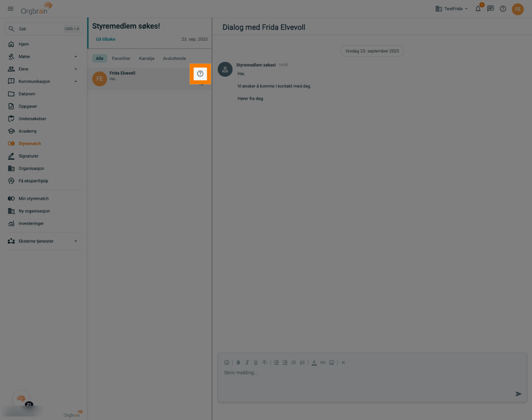Select Frida Elvevoll name in candidate list
This screenshot has height=420, width=532.
pos(122,73)
